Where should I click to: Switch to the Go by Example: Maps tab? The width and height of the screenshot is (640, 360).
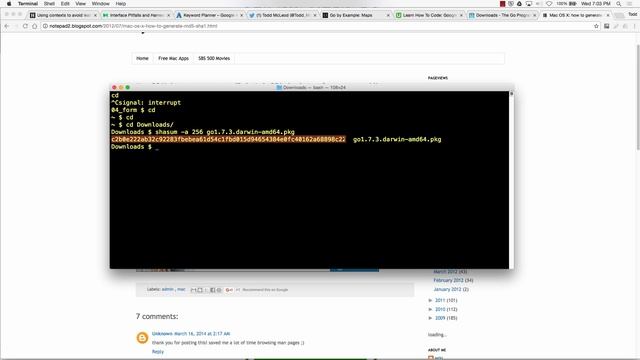pos(356,15)
